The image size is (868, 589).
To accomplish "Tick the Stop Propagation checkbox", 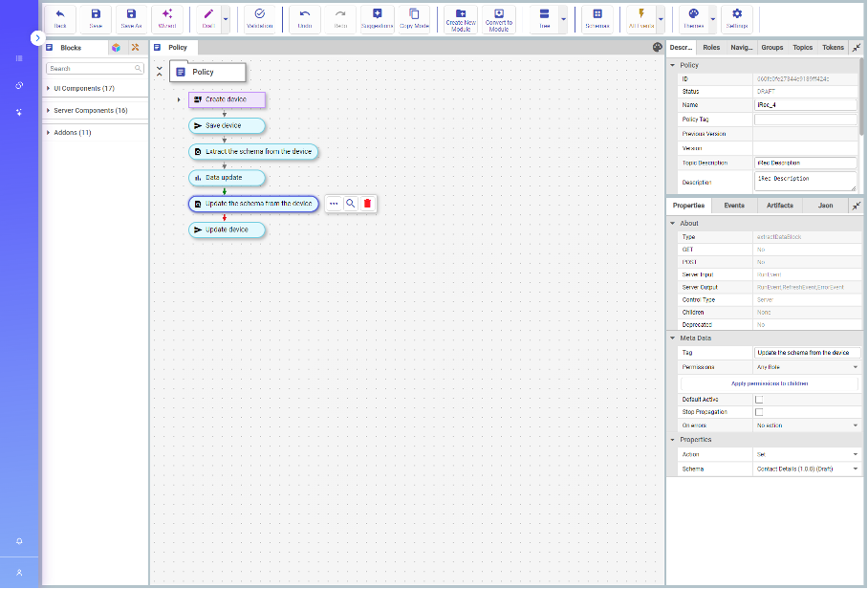I will pos(759,412).
